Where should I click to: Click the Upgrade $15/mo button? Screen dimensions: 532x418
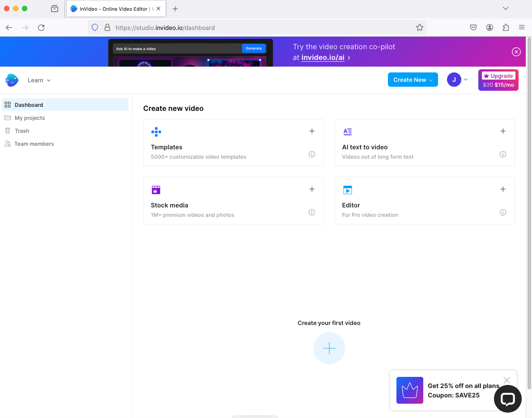click(498, 80)
